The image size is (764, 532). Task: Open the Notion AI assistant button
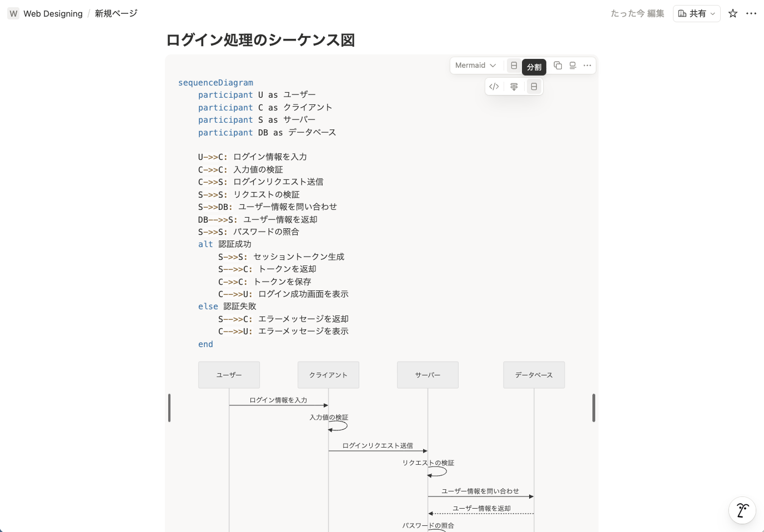[x=742, y=510]
